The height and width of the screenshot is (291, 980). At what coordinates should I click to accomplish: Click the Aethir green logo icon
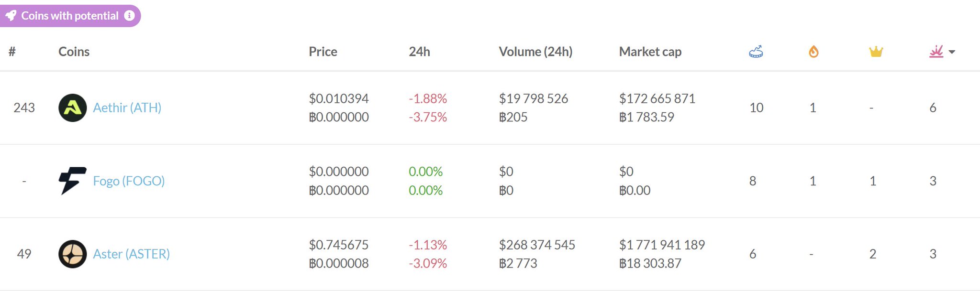pos(72,108)
